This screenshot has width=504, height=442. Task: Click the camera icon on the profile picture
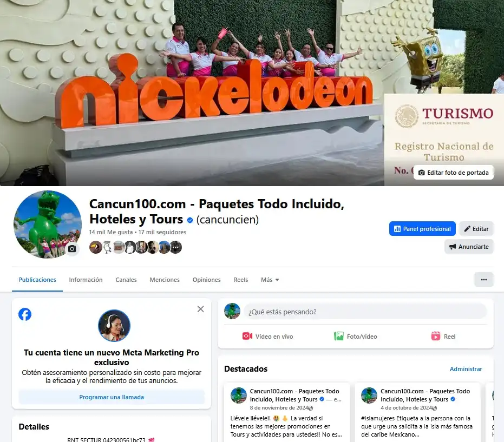pos(72,249)
